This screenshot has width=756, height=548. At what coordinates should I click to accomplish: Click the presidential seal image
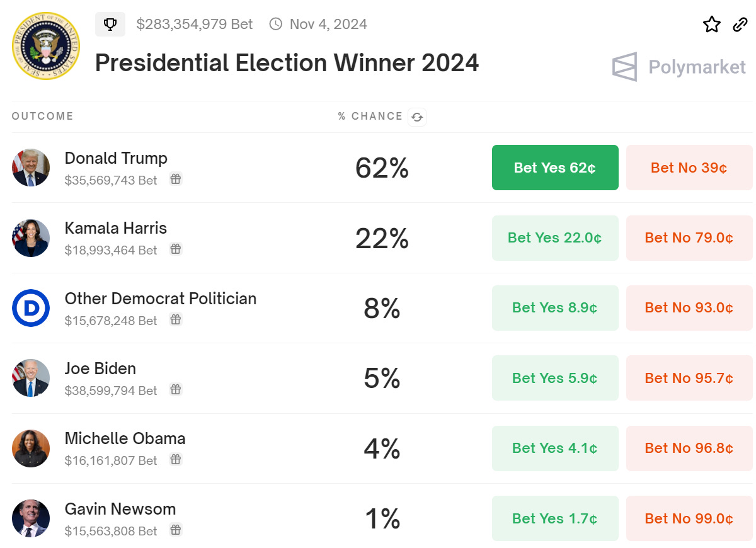[46, 46]
